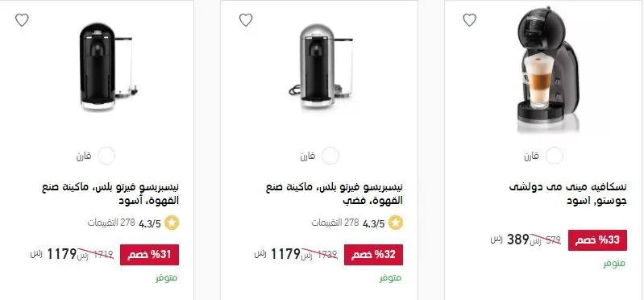This screenshot has height=300, width=644.
Task: Click star rating icon on silver Nespresso
Action: point(396,223)
